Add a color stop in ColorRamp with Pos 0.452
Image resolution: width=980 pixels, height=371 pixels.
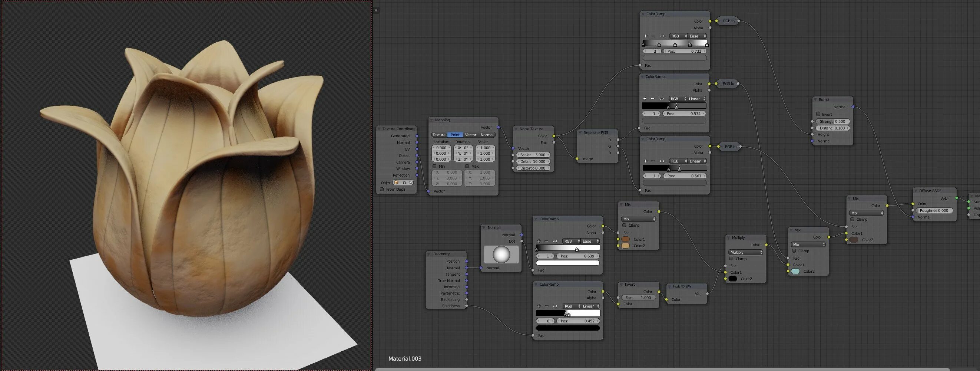click(539, 306)
